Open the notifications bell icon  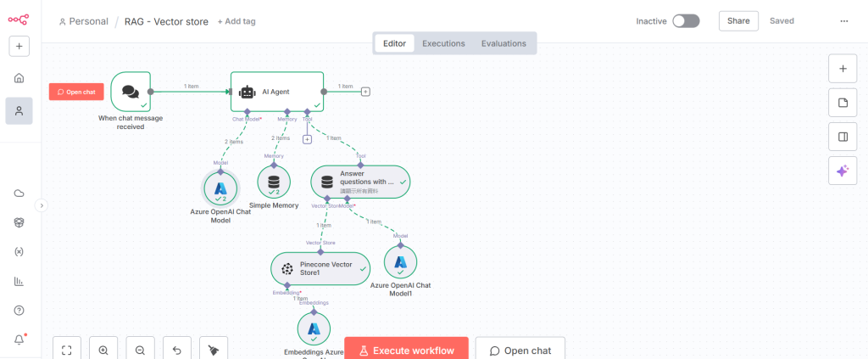coord(19,339)
